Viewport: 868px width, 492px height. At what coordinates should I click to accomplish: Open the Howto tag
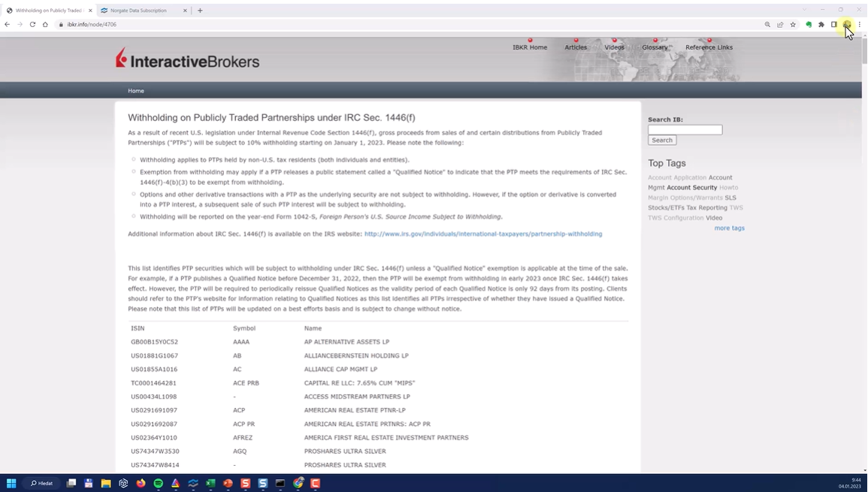pyautogui.click(x=728, y=188)
